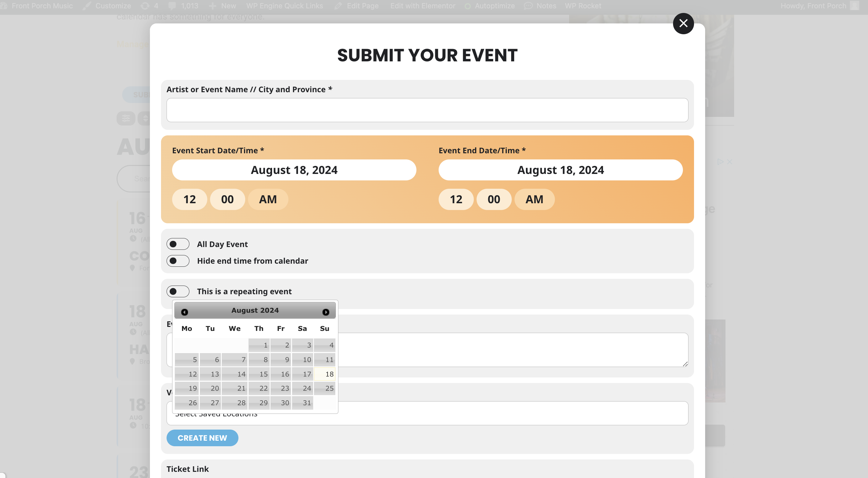Change the start time minutes value 00
The height and width of the screenshot is (478, 868).
pyautogui.click(x=227, y=200)
